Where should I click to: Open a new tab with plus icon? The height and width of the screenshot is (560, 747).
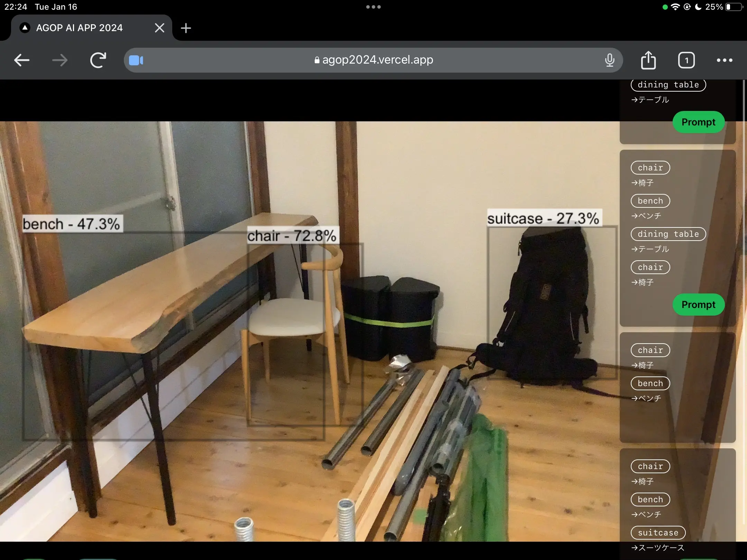click(x=186, y=28)
